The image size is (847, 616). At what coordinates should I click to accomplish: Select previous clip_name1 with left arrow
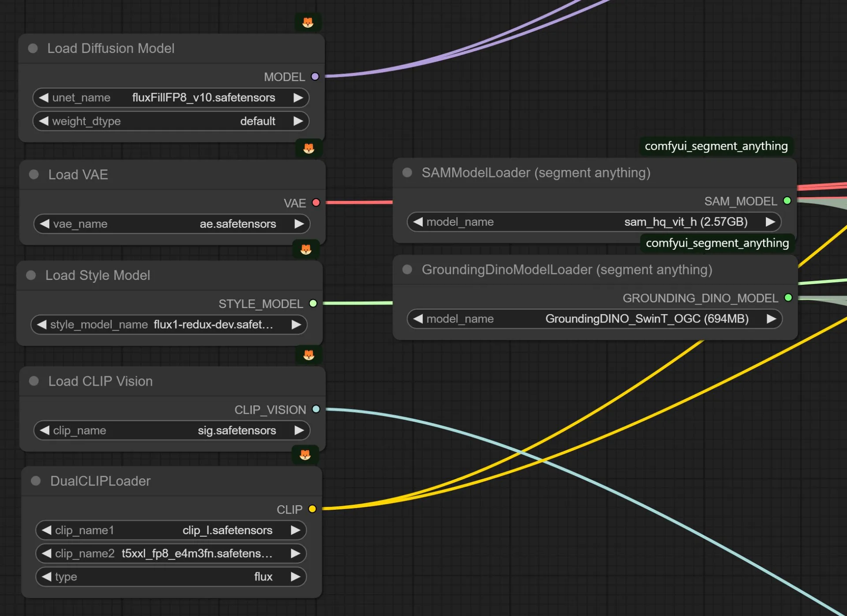coord(46,530)
